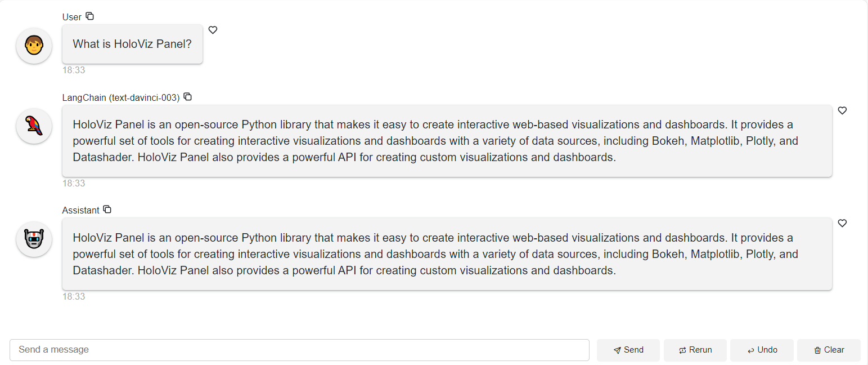Like the User message with heart
This screenshot has height=365, width=868.
click(213, 30)
